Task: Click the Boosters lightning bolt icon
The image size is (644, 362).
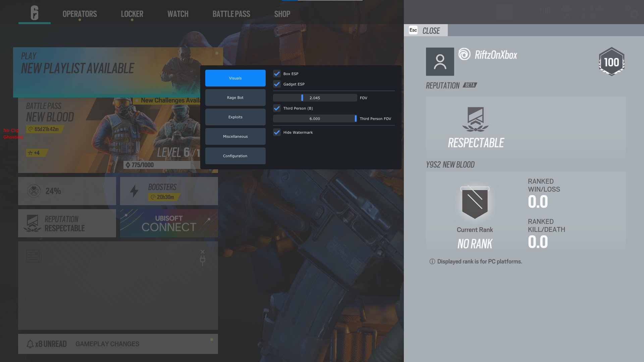Action: (135, 191)
